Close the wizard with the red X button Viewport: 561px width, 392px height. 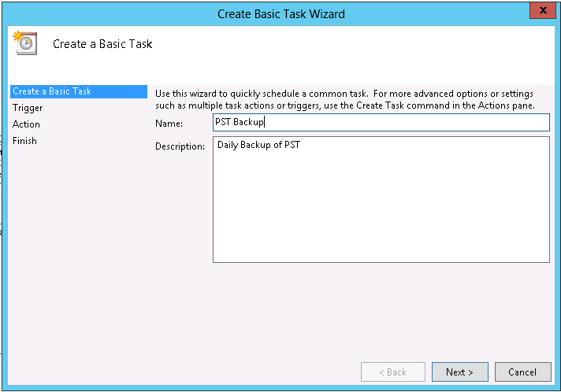click(543, 10)
